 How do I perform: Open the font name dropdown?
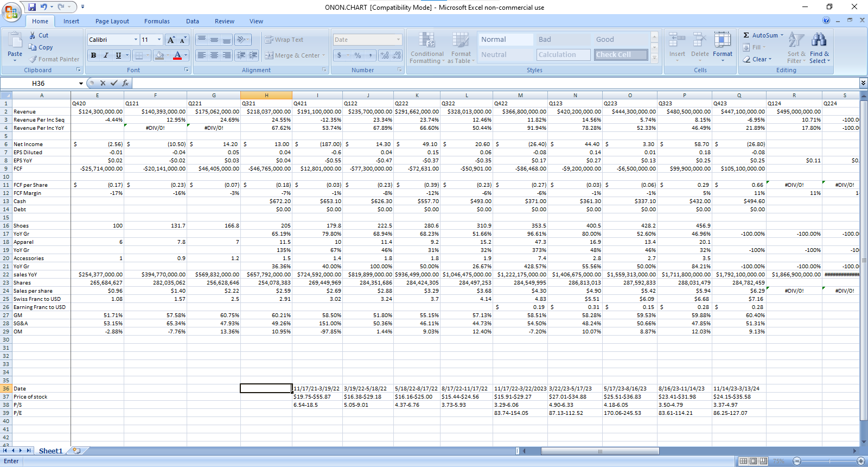[136, 40]
